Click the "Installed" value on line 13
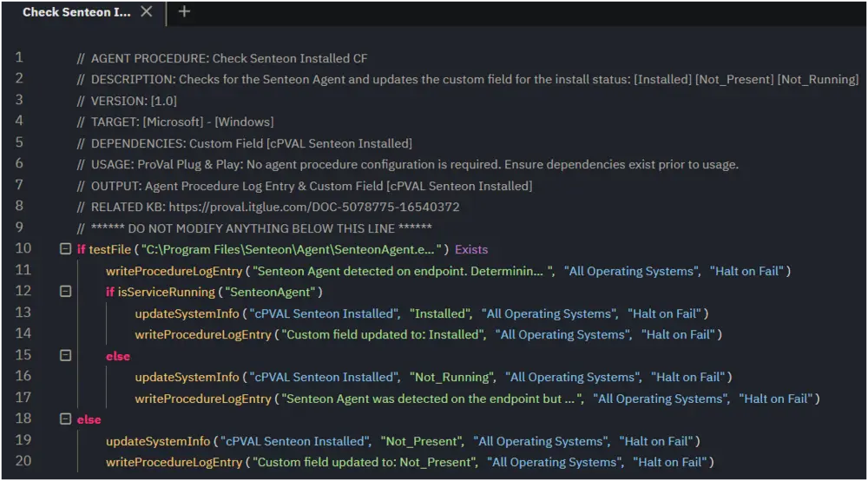Screen dimensions: 868x481 [x=440, y=313]
